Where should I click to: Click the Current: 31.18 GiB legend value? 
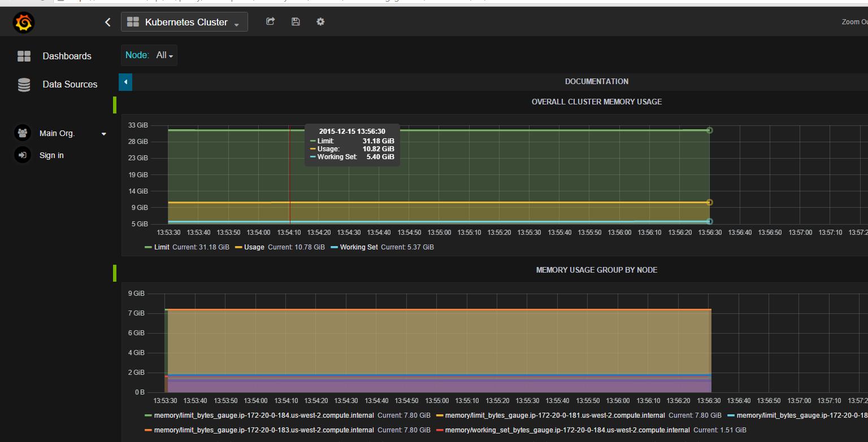(x=201, y=247)
